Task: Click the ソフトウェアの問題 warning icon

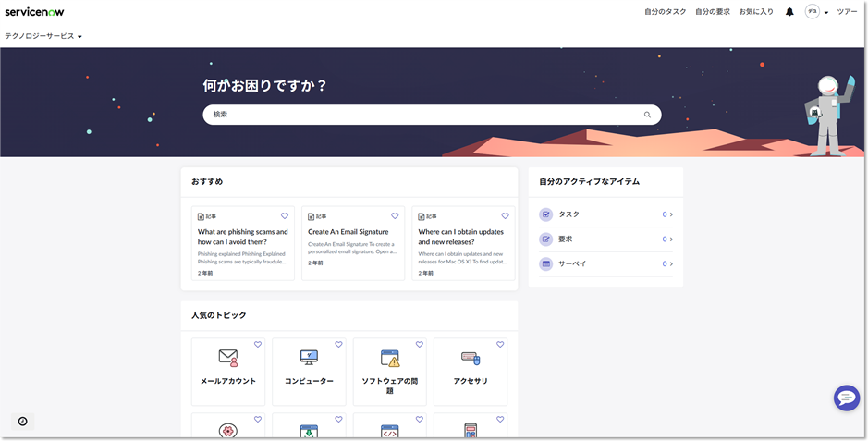Action: click(x=390, y=358)
